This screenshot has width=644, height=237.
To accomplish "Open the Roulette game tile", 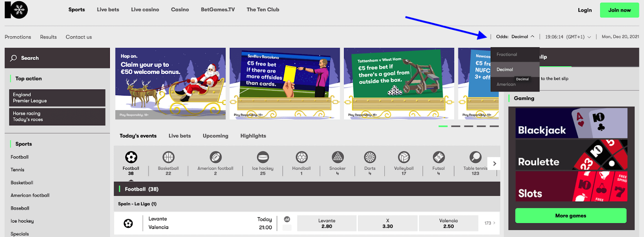I will coord(571,155).
